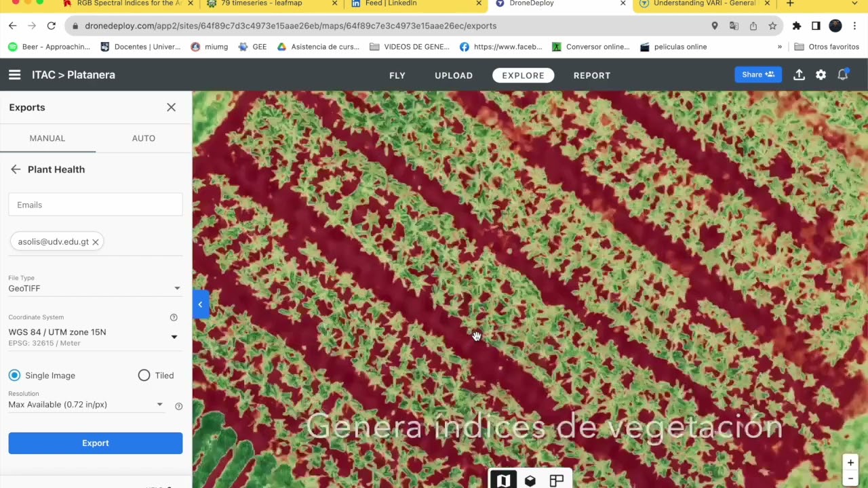Select the Tiled radio option
This screenshot has width=868, height=488.
144,375
